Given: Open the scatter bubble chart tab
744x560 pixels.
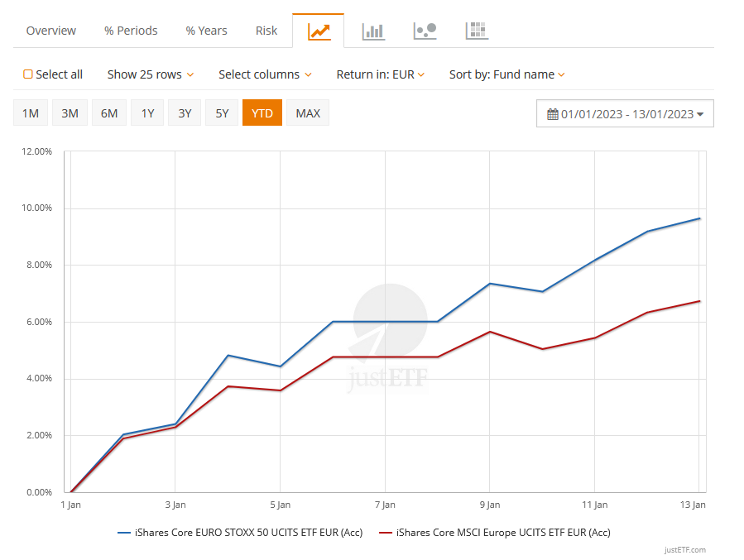Looking at the screenshot, I should click(425, 31).
